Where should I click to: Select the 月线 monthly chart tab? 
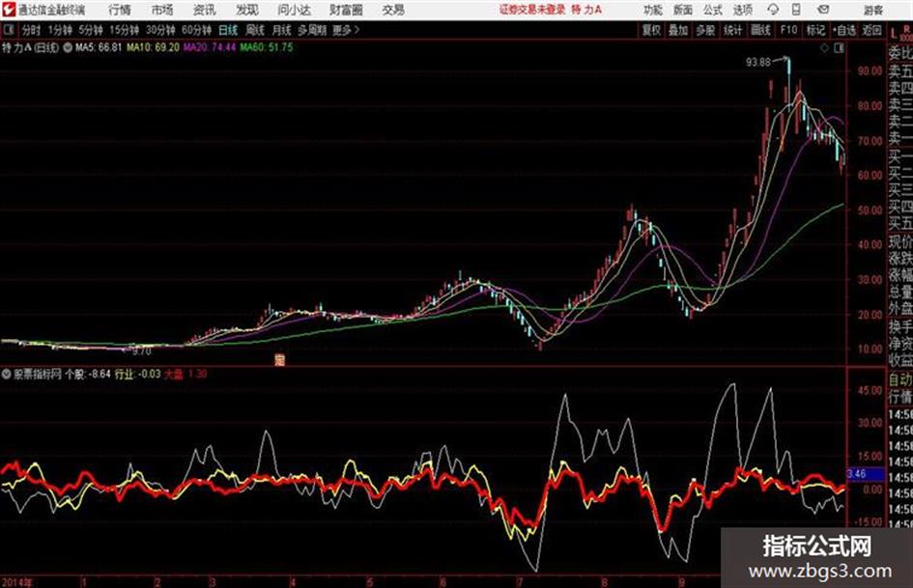point(282,30)
